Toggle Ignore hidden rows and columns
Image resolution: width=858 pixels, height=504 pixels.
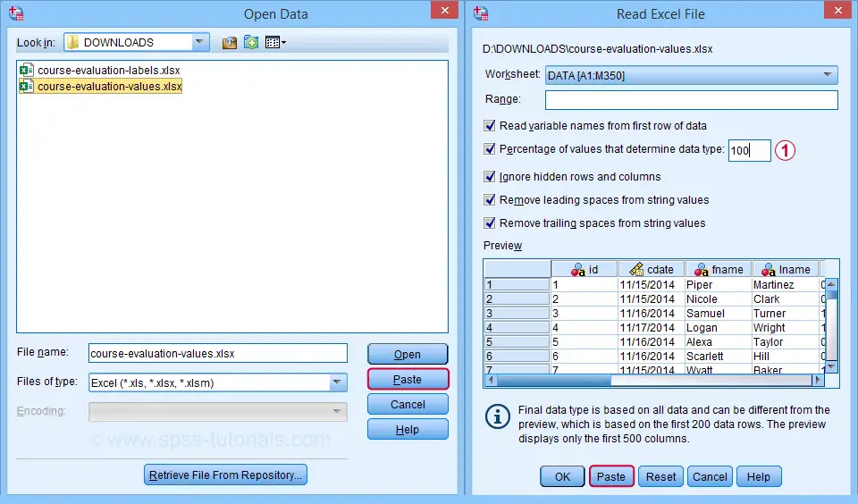pos(490,176)
